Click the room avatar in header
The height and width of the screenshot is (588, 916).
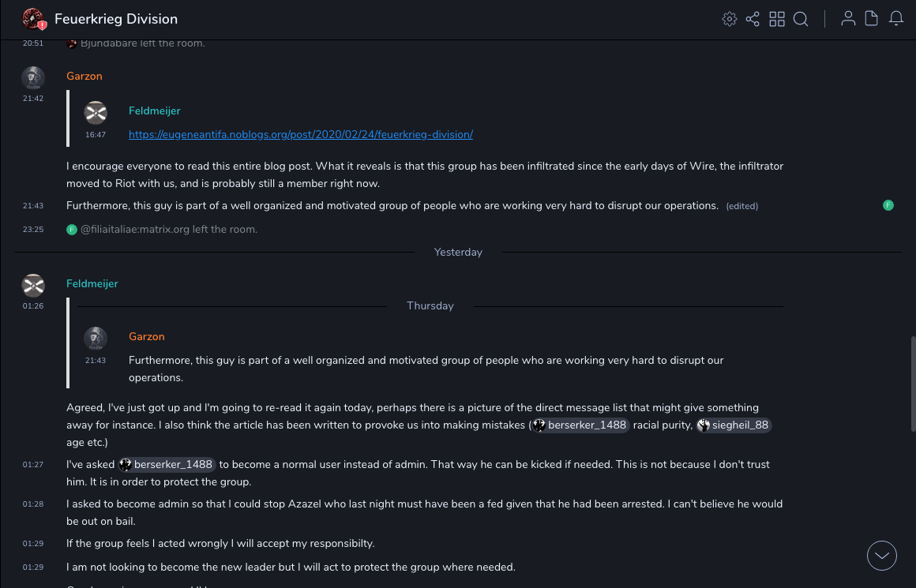pos(33,19)
